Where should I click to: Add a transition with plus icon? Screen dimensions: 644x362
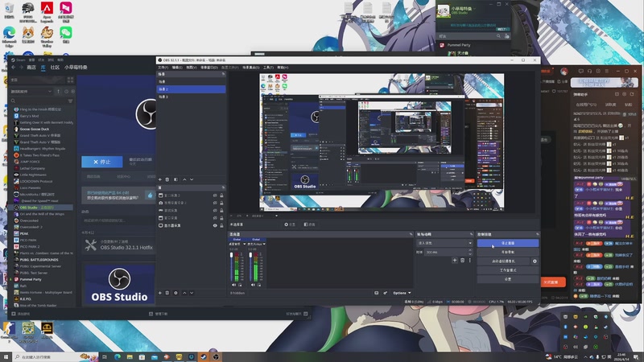(454, 260)
